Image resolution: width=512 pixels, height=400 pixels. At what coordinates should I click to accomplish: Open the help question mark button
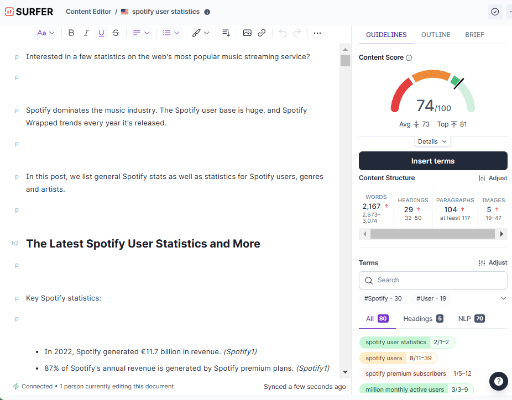coord(498,381)
